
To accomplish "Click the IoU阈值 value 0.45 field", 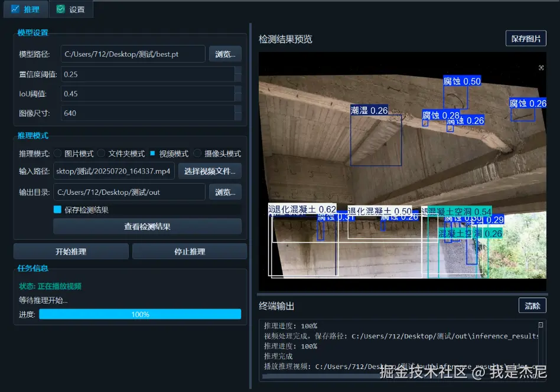I will (148, 93).
